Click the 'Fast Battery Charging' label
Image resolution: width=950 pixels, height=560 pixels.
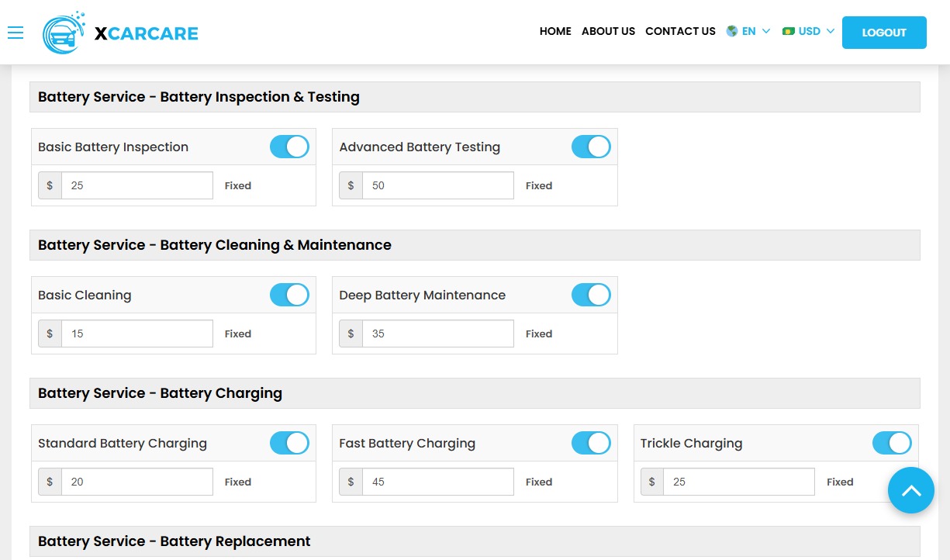pos(407,444)
